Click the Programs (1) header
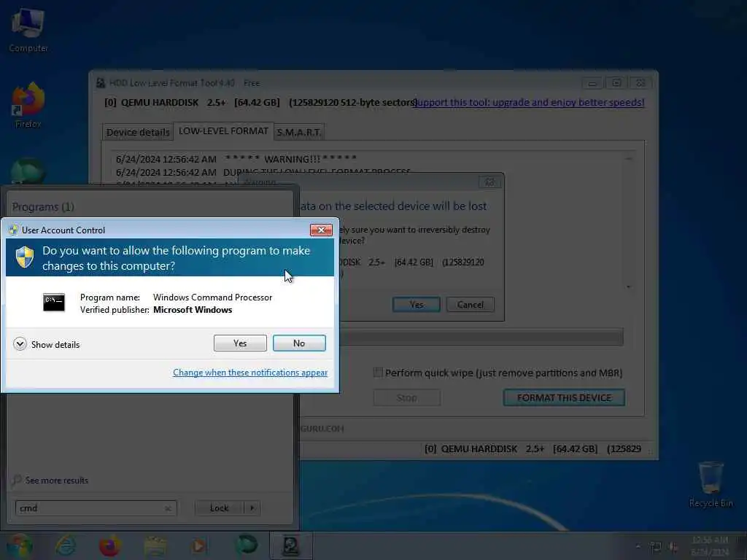This screenshot has height=560, width=747. point(43,206)
